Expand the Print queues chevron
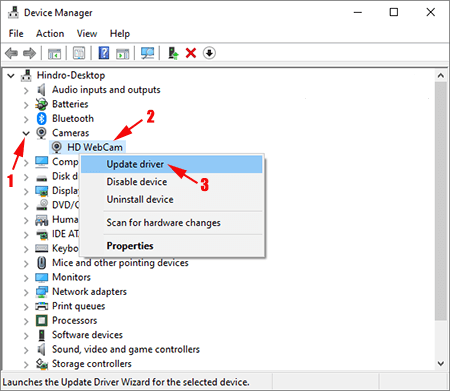 (26, 307)
